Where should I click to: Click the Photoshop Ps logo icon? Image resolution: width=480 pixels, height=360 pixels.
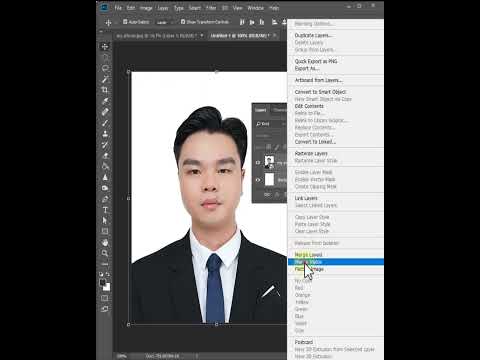[x=105, y=7]
